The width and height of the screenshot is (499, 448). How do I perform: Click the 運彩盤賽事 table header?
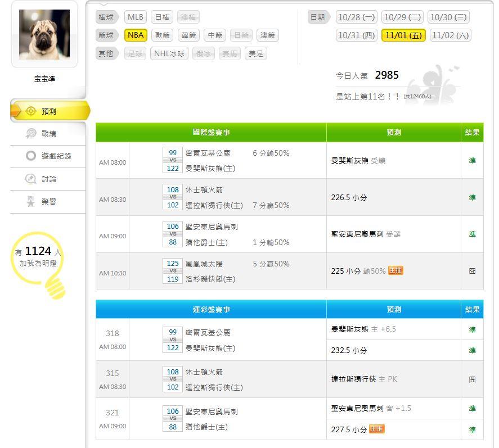212,309
